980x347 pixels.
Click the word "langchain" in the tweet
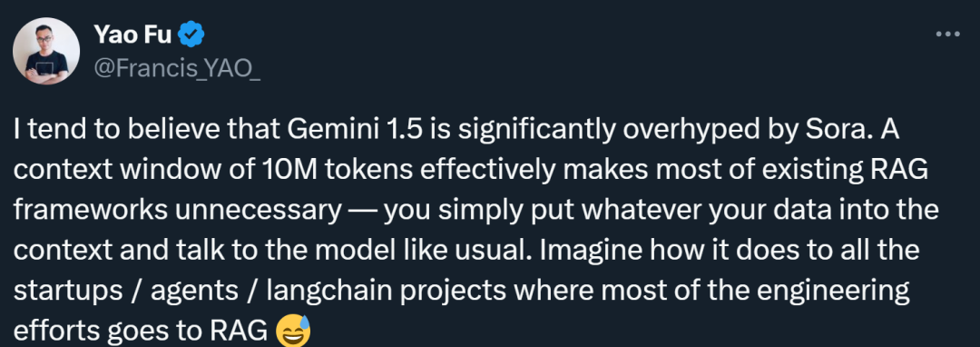[322, 292]
